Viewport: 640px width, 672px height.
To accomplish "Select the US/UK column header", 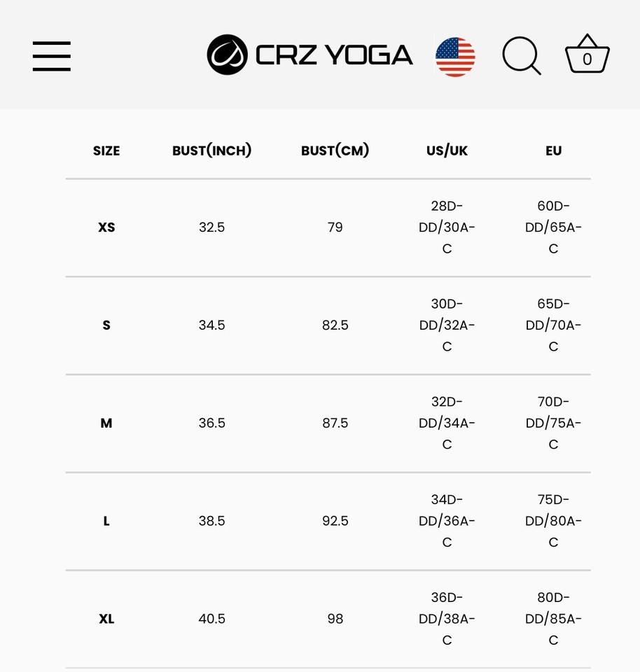I will pyautogui.click(x=447, y=150).
